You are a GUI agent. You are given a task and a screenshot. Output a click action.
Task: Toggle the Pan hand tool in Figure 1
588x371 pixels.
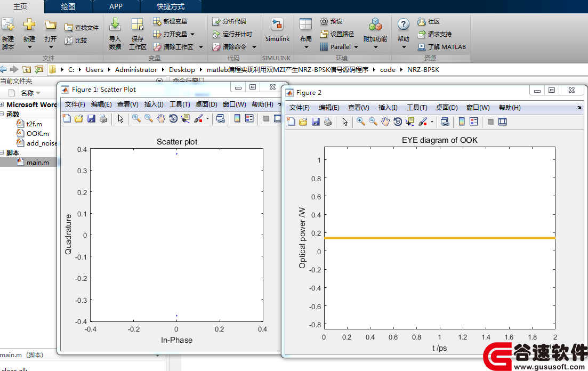(x=161, y=118)
